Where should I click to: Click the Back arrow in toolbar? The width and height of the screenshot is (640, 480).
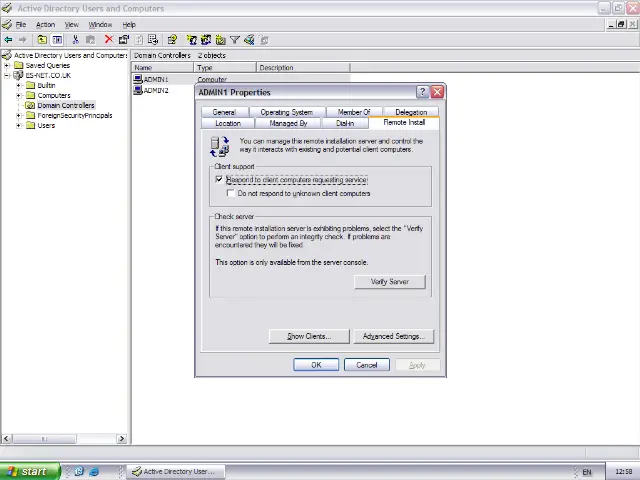tap(9, 40)
